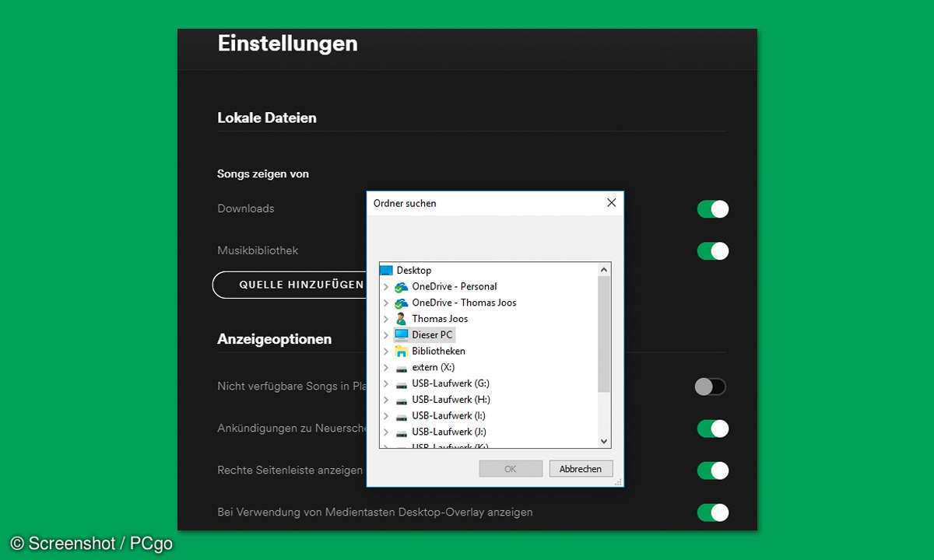Expand the extern (X:) drive
This screenshot has height=560, width=934.
coord(386,368)
